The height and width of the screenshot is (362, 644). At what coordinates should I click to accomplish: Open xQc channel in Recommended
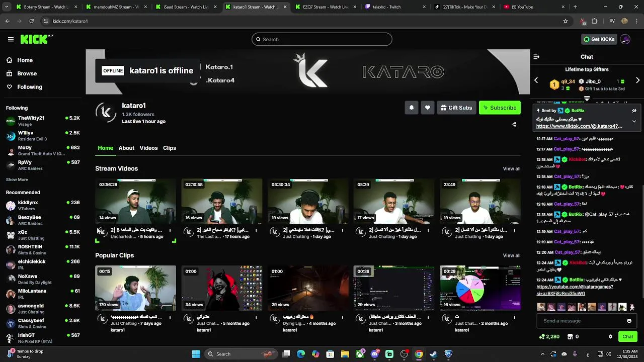43,235
